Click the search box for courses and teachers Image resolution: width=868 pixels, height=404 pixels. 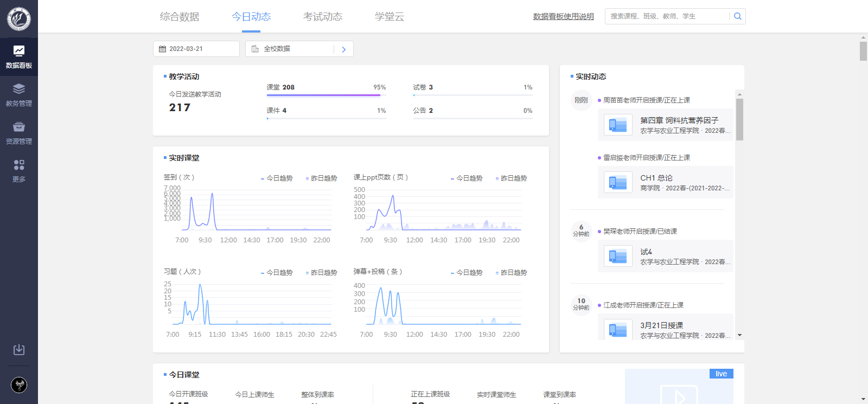tap(667, 16)
